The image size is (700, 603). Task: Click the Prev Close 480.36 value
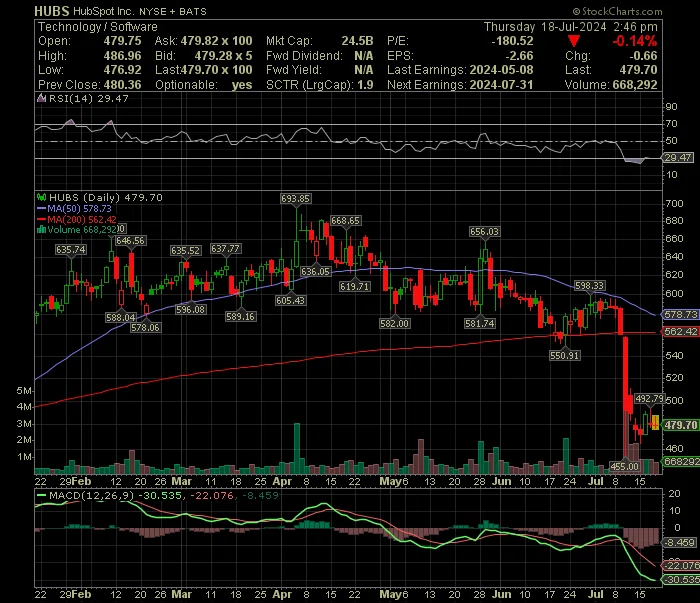122,85
